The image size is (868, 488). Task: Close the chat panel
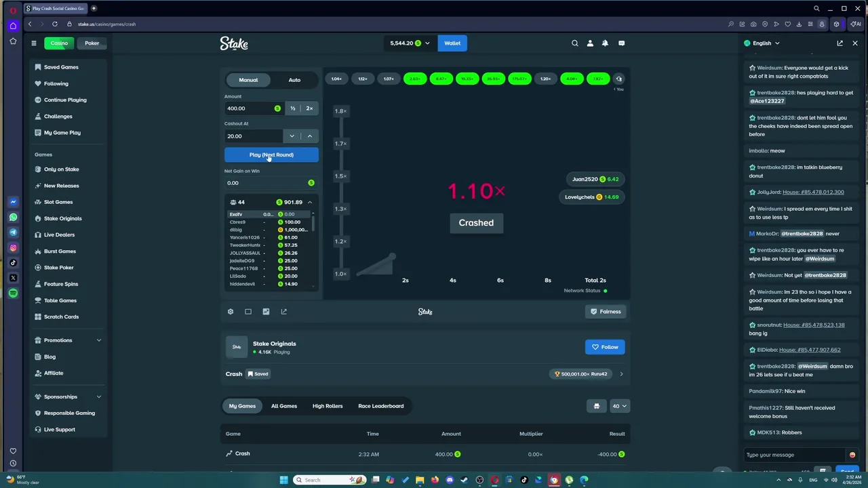[x=855, y=43]
